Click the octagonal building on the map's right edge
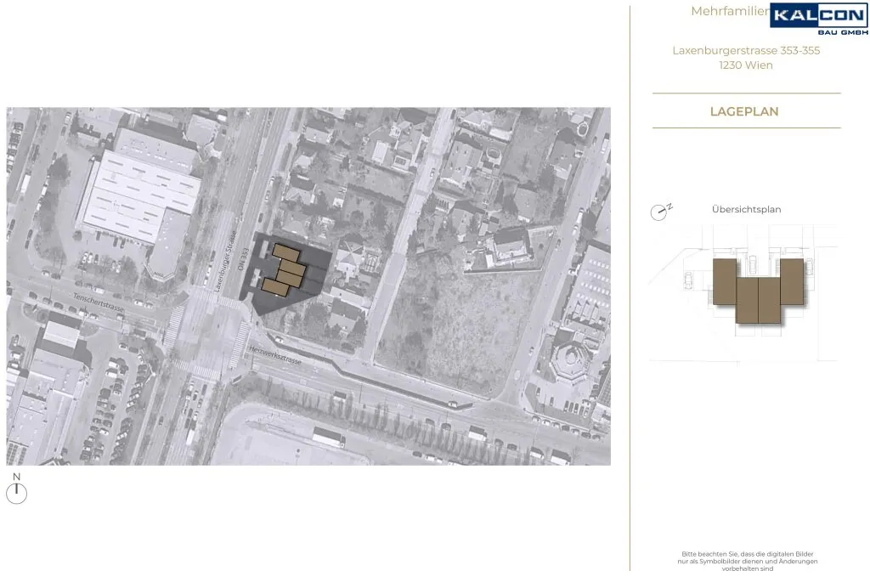 coord(573,361)
